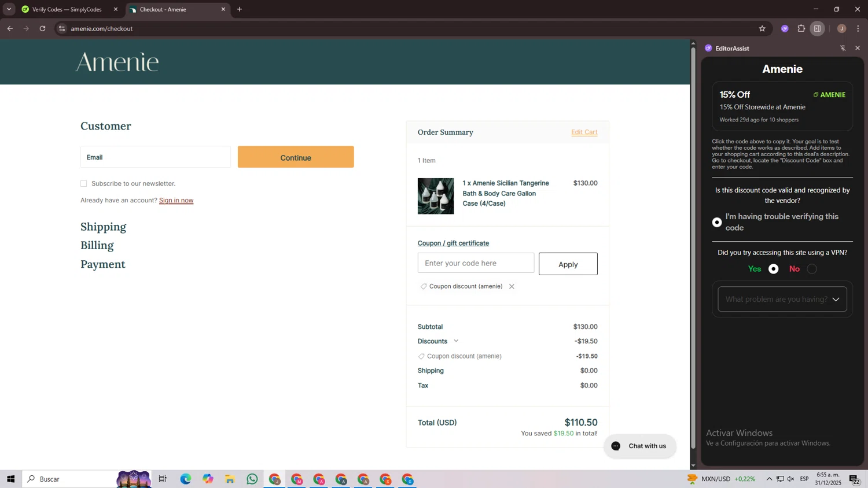View site information icon in address bar
The image size is (868, 488).
[62, 28]
